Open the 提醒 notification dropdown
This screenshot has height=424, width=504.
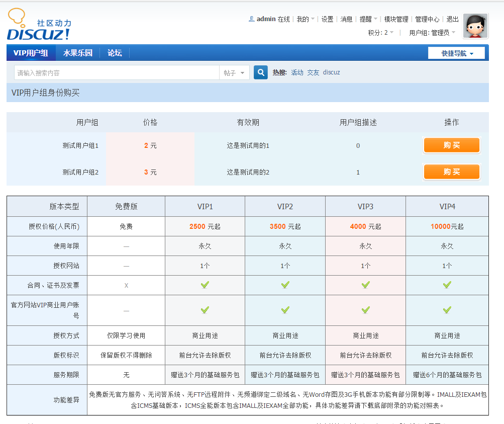[366, 19]
